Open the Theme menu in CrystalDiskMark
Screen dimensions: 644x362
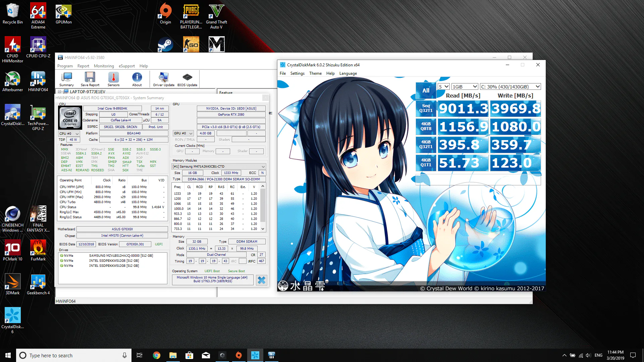coord(315,73)
